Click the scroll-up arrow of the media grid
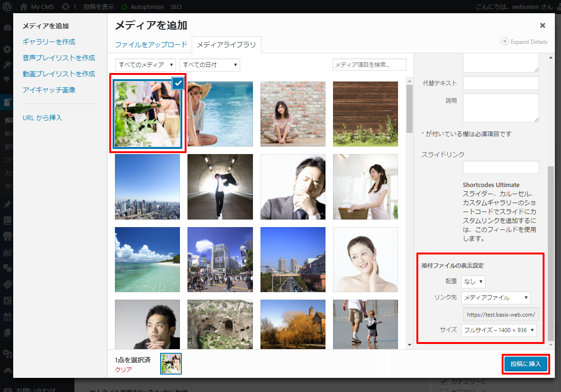The width and height of the screenshot is (561, 392). click(x=410, y=81)
